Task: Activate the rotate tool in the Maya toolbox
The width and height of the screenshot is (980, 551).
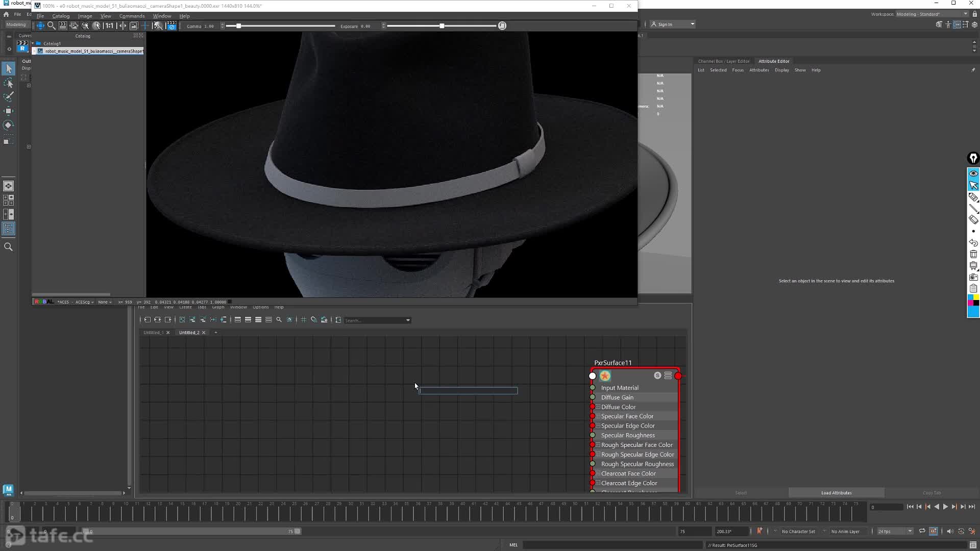Action: click(x=9, y=125)
